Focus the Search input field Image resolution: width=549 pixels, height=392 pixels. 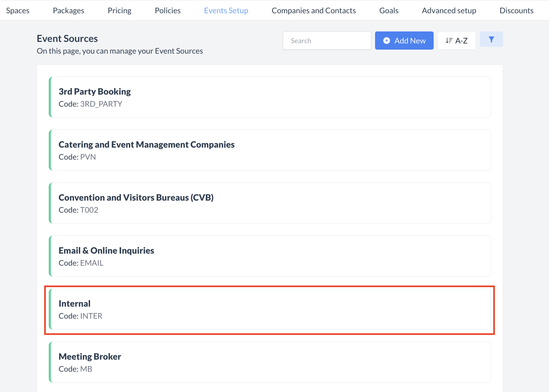click(x=327, y=41)
